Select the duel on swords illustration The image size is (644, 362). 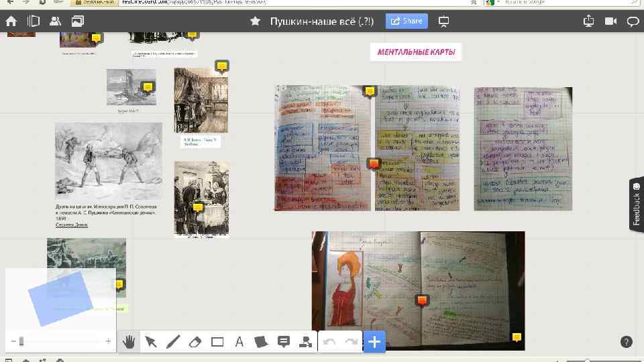tap(109, 161)
